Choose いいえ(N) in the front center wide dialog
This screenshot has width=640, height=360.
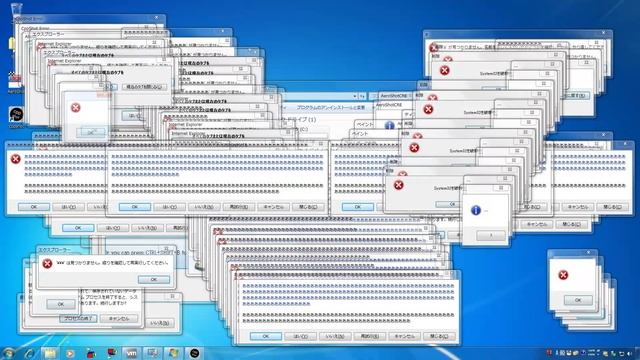204,207
